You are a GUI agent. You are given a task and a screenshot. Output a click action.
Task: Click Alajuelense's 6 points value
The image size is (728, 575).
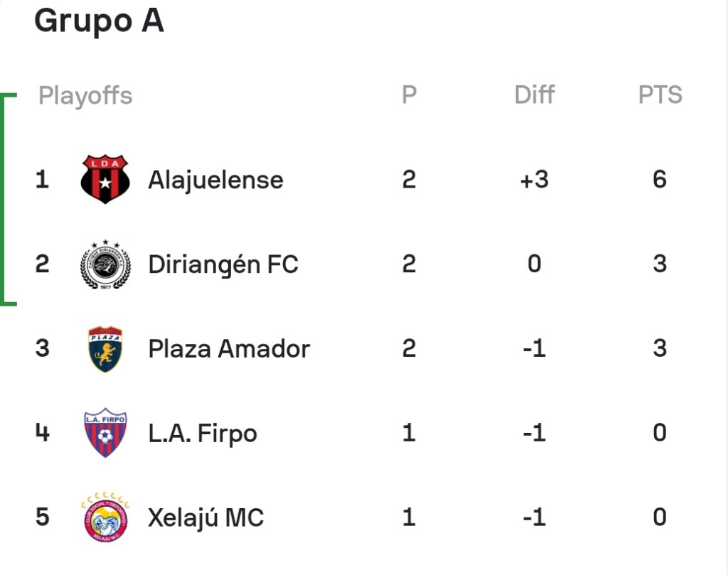click(660, 180)
